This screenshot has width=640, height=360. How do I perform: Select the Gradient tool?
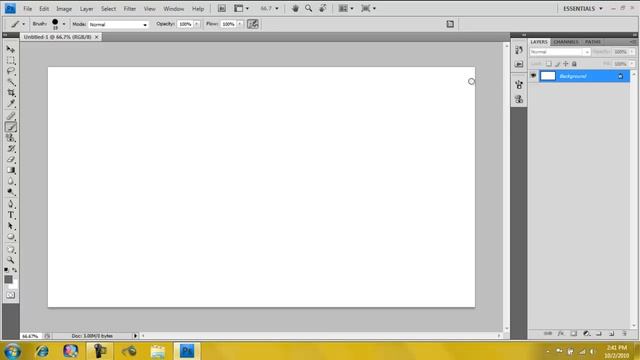(x=11, y=171)
